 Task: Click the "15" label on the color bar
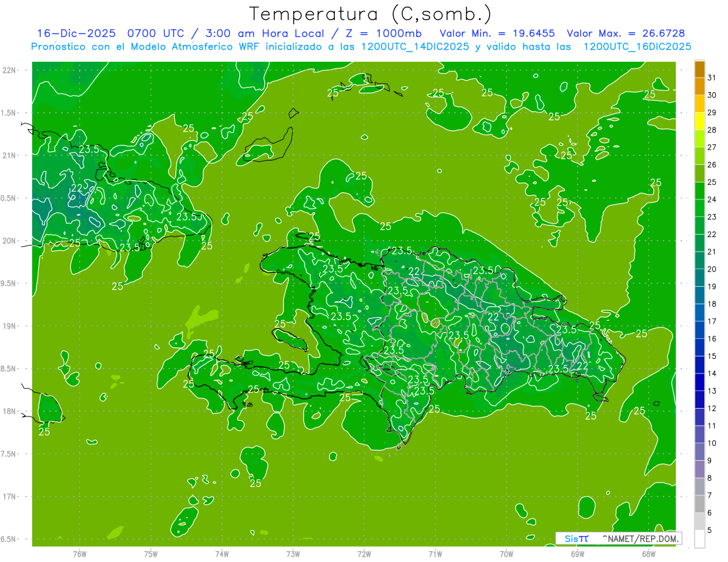pos(712,356)
